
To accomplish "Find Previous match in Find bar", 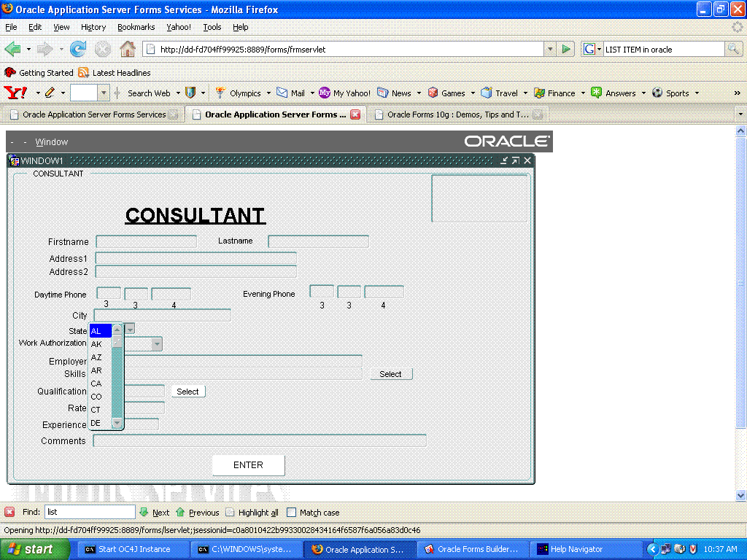I will [197, 513].
